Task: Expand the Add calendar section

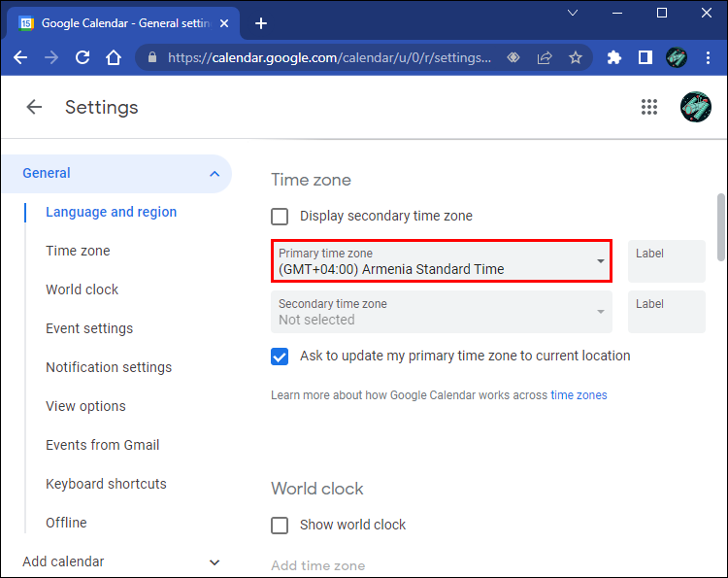Action: pyautogui.click(x=215, y=562)
